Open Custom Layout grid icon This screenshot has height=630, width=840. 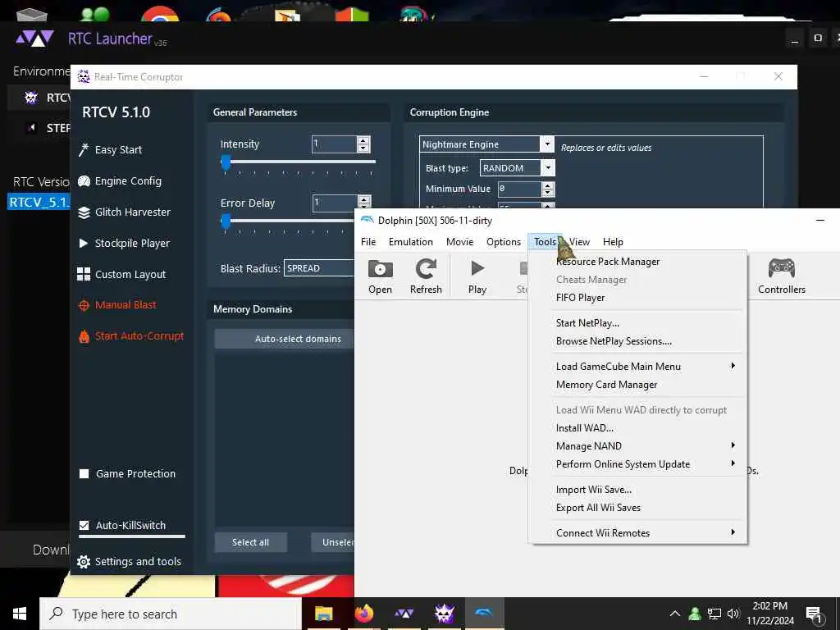pyautogui.click(x=84, y=274)
